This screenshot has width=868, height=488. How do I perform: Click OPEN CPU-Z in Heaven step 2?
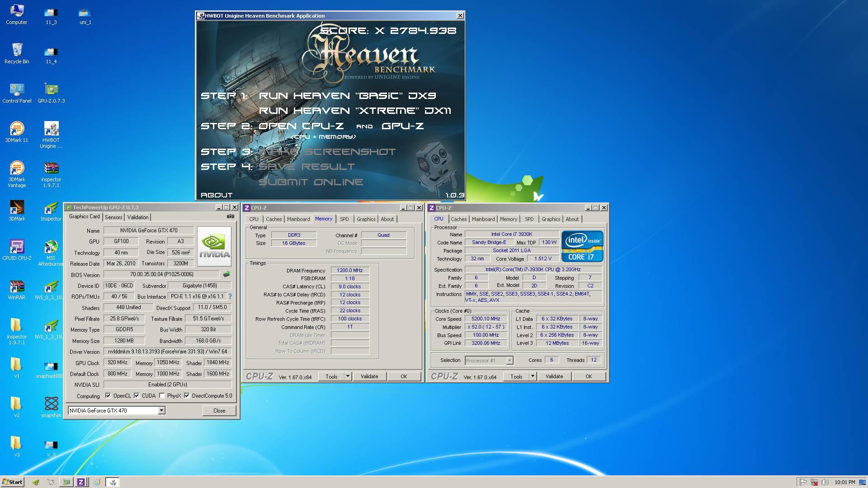coord(301,126)
